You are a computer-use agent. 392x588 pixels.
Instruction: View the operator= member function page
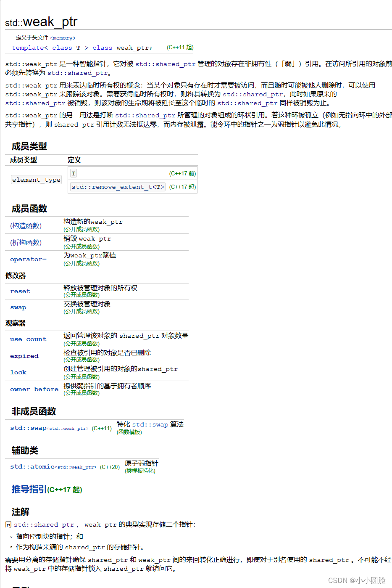pyautogui.click(x=28, y=259)
